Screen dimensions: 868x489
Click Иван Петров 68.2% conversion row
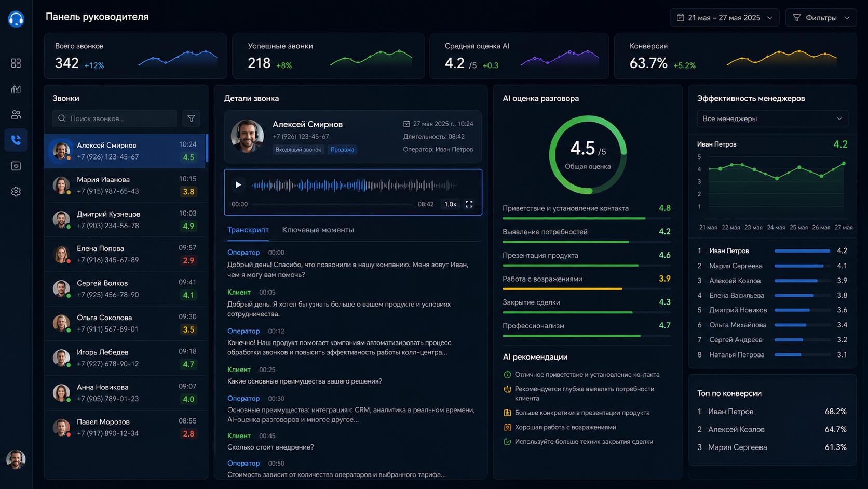tap(772, 412)
